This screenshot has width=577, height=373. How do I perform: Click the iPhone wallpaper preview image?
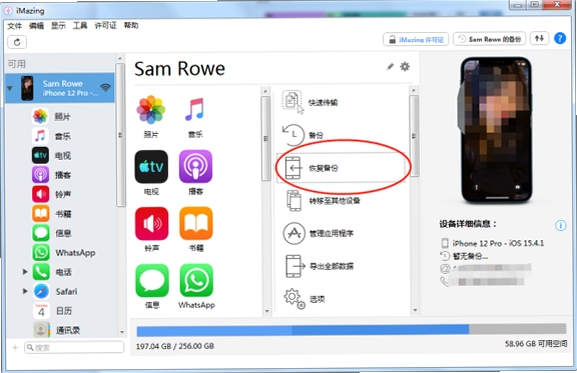[x=496, y=129]
